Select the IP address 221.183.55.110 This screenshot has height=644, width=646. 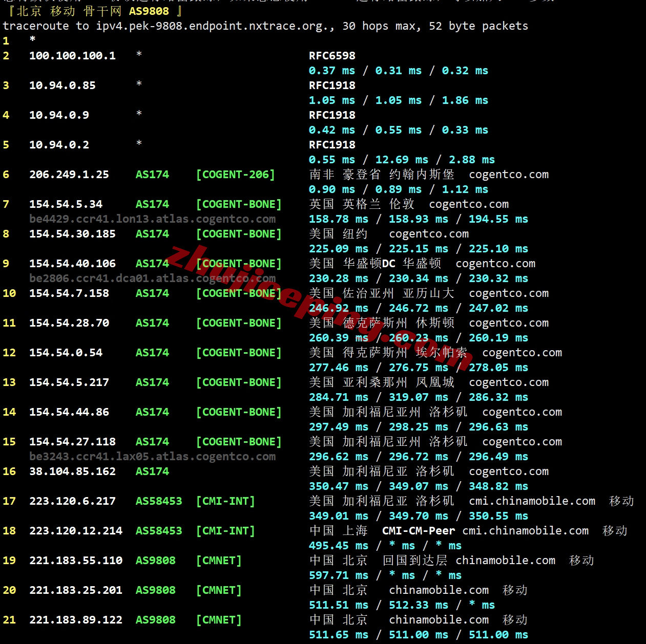[76, 561]
